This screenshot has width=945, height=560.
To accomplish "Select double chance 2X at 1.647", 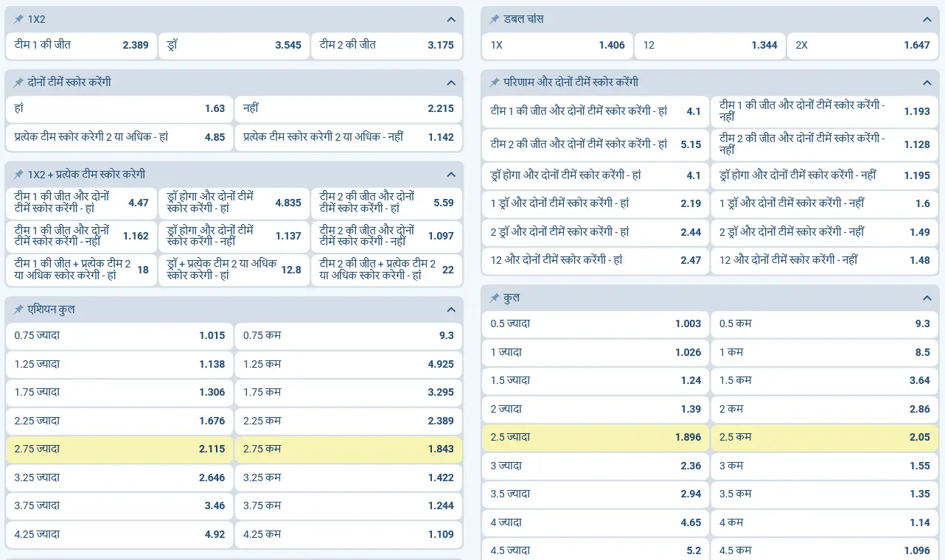I will (862, 45).
